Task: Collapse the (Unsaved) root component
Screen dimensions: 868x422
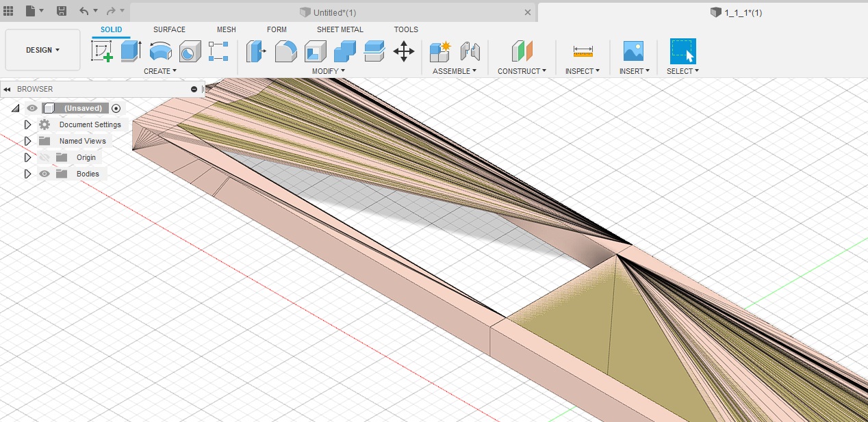Action: (x=16, y=108)
